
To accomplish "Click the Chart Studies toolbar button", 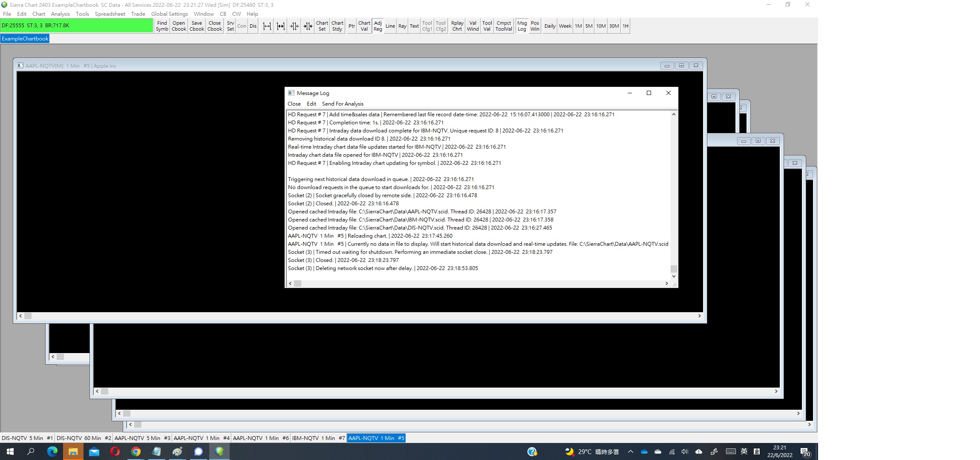I will 337,26.
